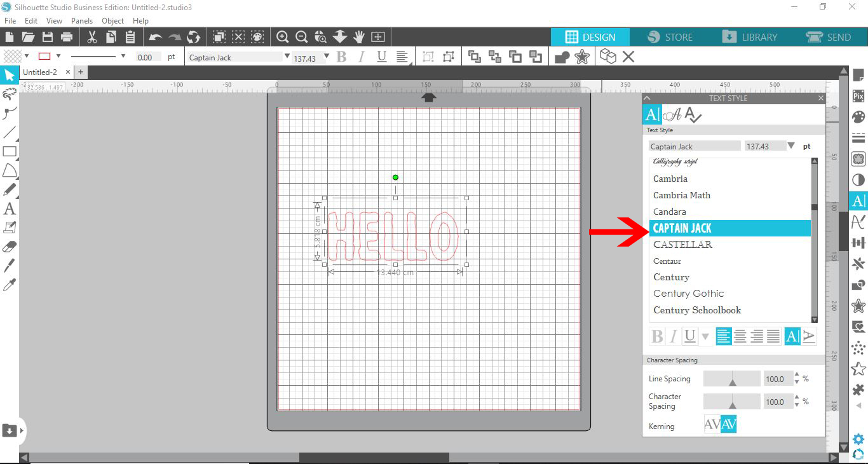Open the line color dropdown arrow
868x464 pixels.
click(58, 57)
